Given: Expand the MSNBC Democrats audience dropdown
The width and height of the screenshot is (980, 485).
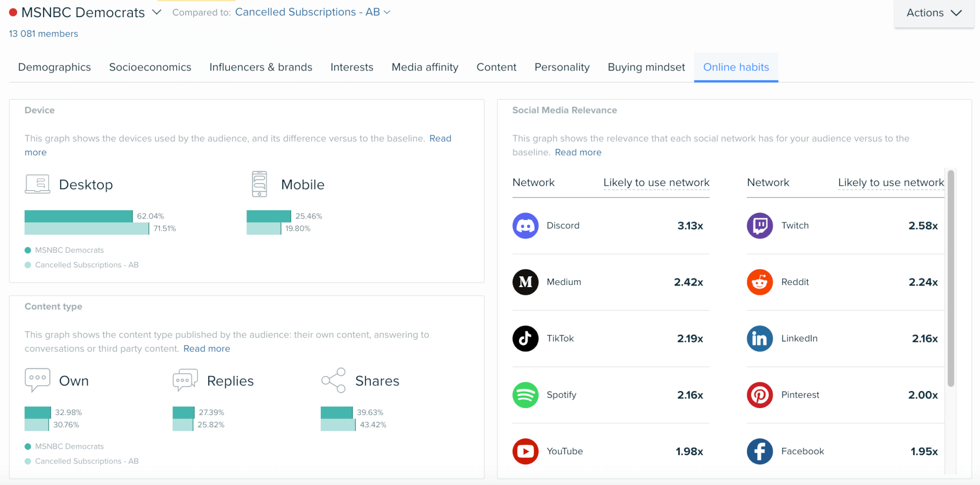Looking at the screenshot, I should coord(157,12).
